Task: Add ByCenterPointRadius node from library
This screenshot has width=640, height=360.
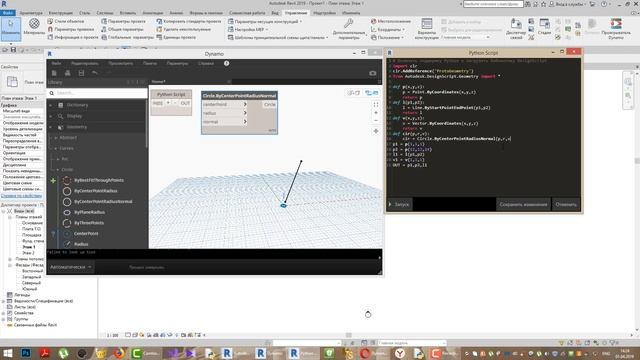Action: tap(96, 191)
